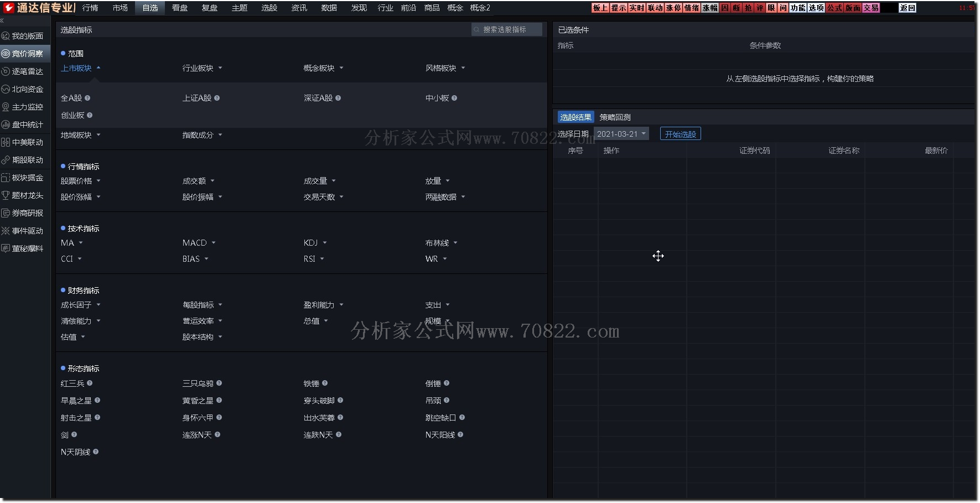Viewport: 980px width, 503px height.
Task: Click help icon next to 创业板
Action: click(90, 115)
